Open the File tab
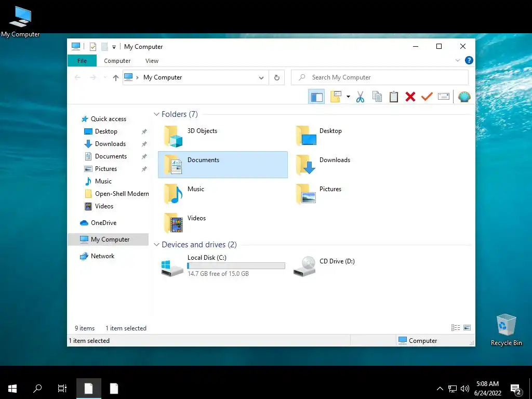 (82, 61)
